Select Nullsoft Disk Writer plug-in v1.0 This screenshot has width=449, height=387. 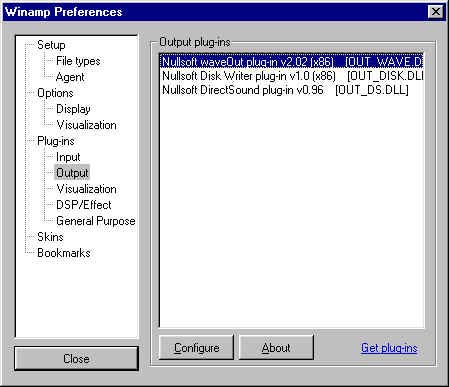(292, 76)
